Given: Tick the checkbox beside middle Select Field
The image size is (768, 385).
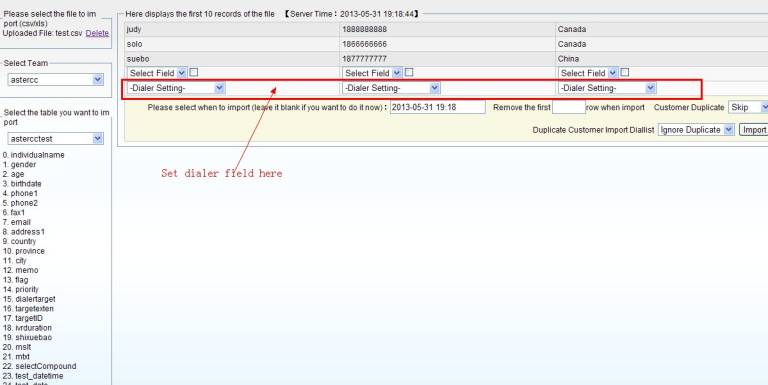Looking at the screenshot, I should [409, 72].
